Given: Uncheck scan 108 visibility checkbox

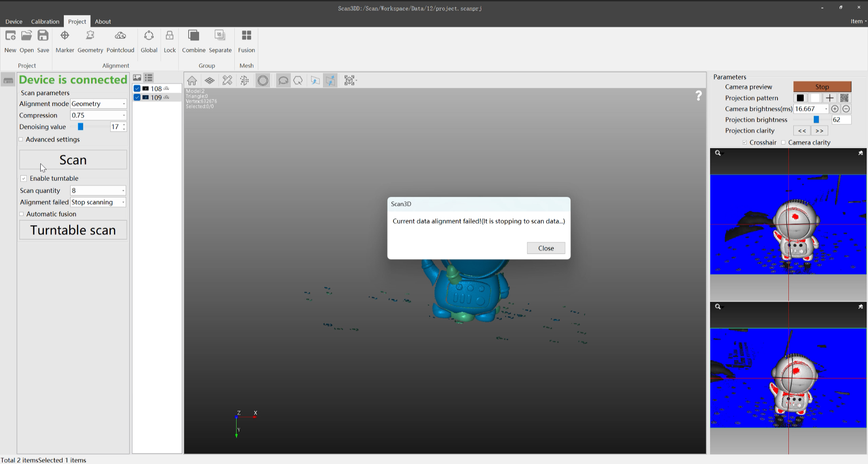Looking at the screenshot, I should tap(137, 89).
